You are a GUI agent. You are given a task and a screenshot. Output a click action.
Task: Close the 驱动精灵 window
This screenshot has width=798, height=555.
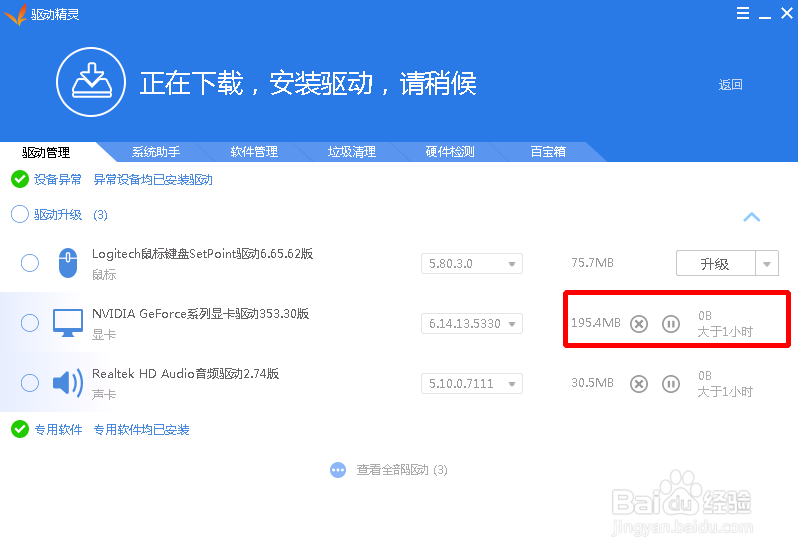(787, 13)
